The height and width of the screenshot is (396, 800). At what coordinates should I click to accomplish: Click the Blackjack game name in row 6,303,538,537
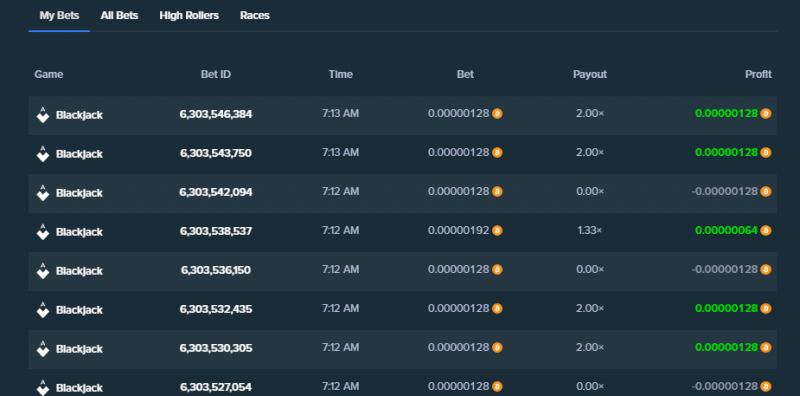(x=79, y=232)
